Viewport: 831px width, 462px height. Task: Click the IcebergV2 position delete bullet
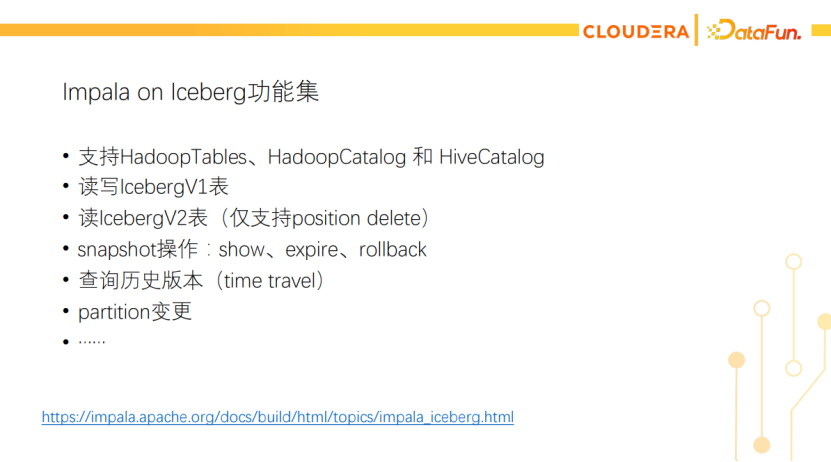click(x=254, y=218)
